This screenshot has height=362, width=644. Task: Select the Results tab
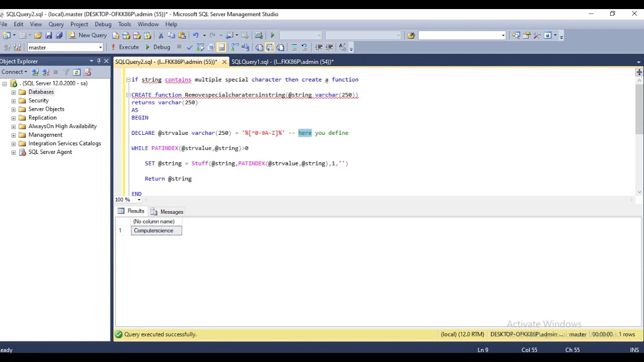[131, 211]
